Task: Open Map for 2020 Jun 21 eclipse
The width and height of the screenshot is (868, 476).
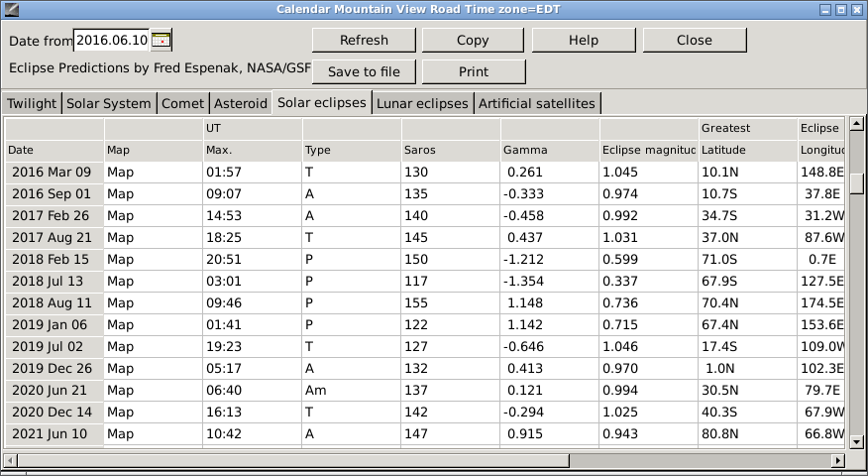Action: [x=154, y=391]
